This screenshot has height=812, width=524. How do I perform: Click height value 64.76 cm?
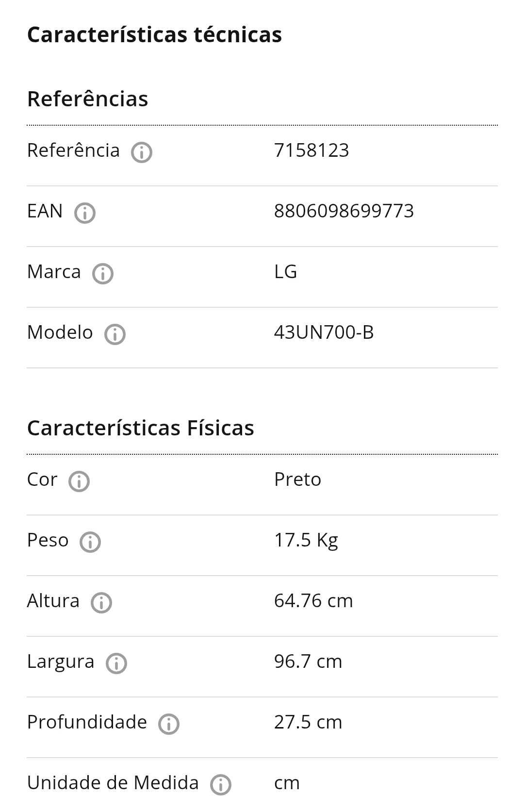coord(313,601)
